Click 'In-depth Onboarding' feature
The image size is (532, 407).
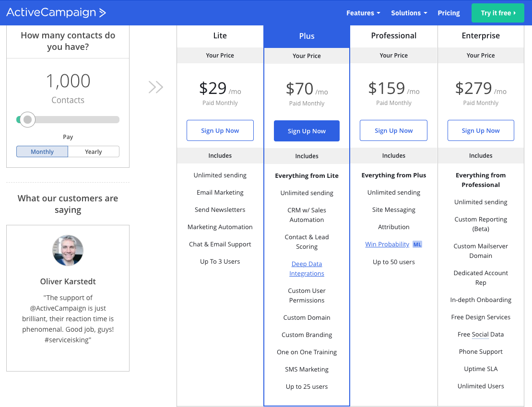tap(480, 300)
